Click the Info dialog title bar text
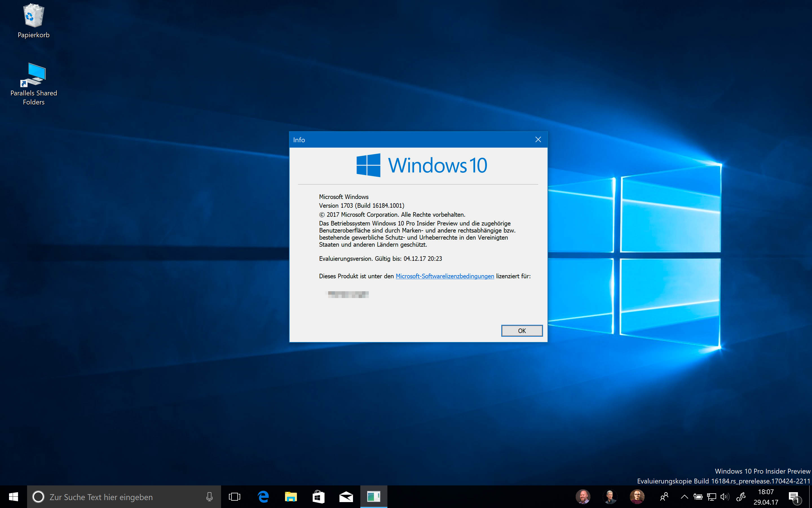This screenshot has width=812, height=508. (299, 140)
